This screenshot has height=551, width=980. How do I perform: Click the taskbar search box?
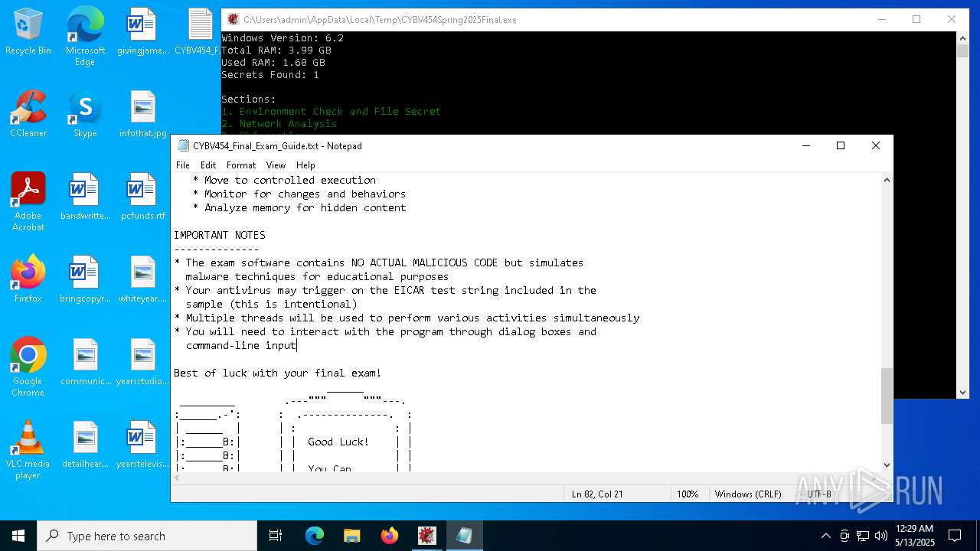147,536
